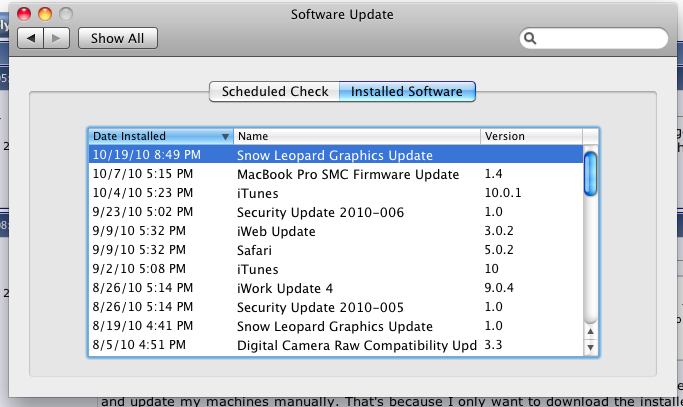Go forward with the right arrow button

point(57,38)
